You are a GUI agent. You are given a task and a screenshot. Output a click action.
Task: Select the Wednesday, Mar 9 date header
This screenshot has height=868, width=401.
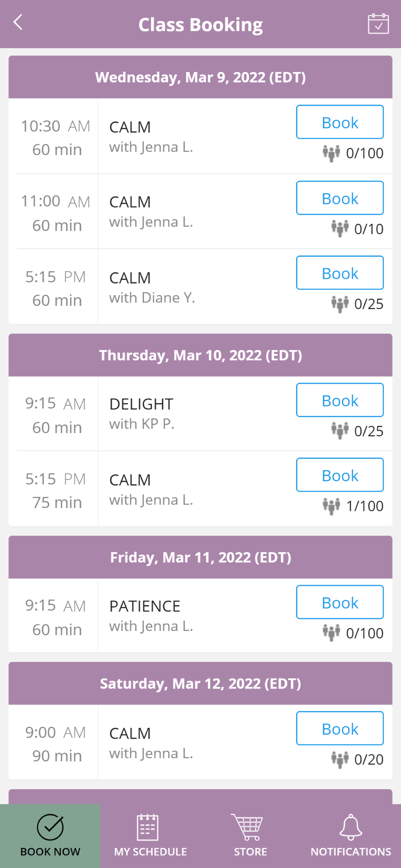pyautogui.click(x=200, y=77)
